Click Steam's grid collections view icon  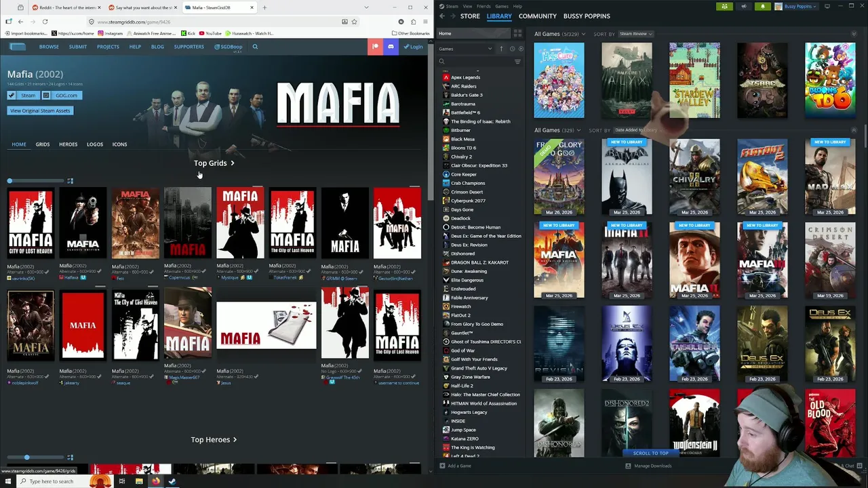pos(517,33)
